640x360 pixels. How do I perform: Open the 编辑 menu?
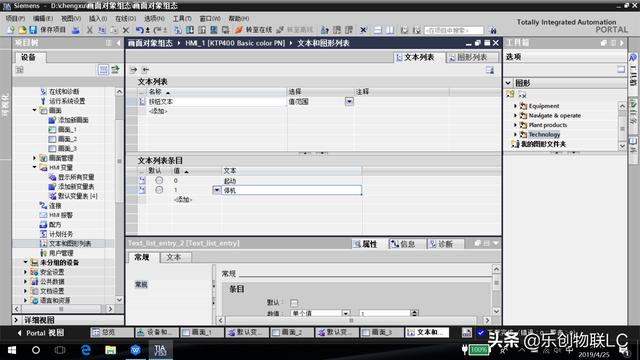click(43, 18)
